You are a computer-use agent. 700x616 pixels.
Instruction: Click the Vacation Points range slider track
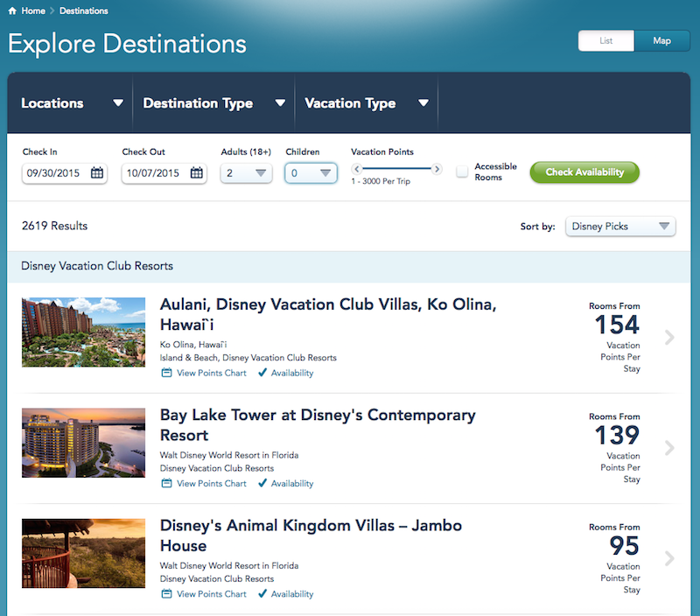pyautogui.click(x=397, y=168)
